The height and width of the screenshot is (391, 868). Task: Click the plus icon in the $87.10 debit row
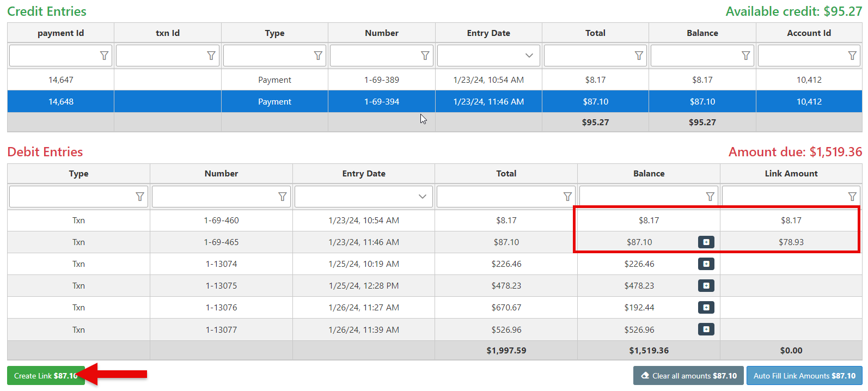click(x=706, y=242)
